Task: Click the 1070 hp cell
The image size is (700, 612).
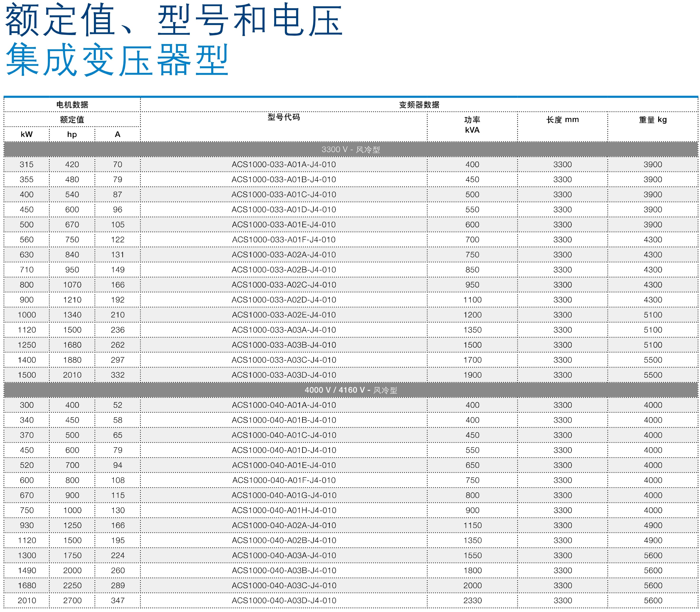Action: click(72, 285)
